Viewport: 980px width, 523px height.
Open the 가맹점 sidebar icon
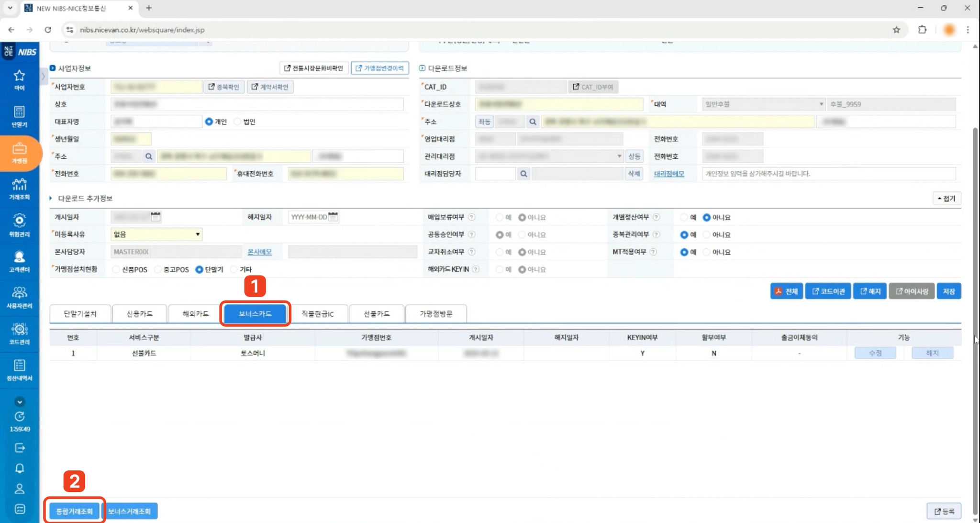point(19,153)
